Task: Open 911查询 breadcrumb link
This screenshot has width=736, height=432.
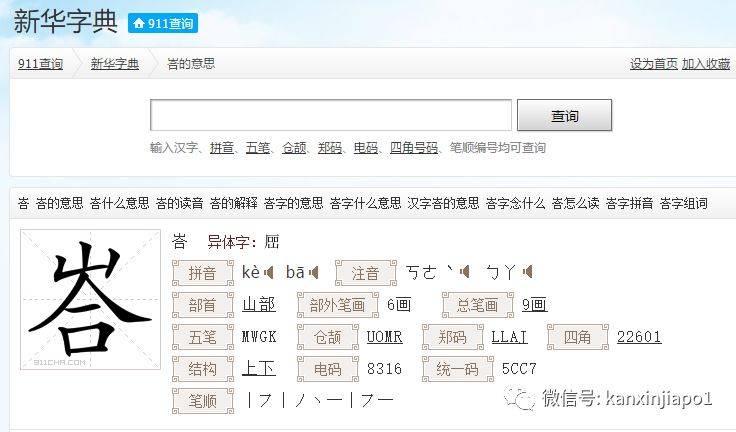Action: pyautogui.click(x=40, y=64)
